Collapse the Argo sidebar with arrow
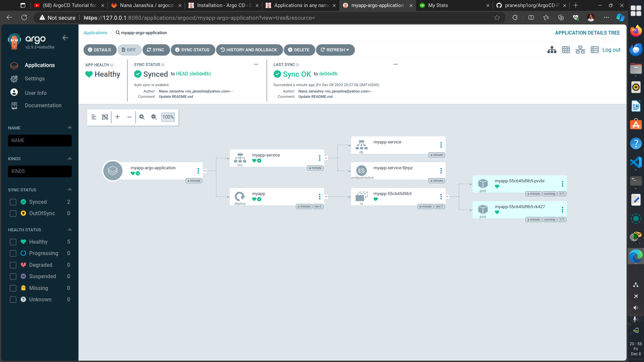Viewport: 644px width, 362px height. click(x=65, y=38)
